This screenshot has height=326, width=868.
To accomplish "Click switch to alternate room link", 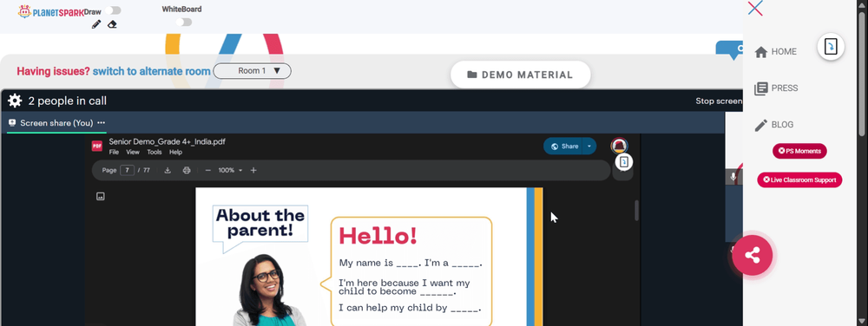I will (x=151, y=71).
